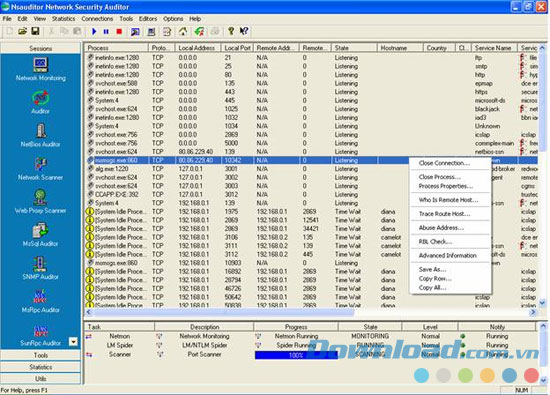
Task: Open the Connections menu
Action: coord(97,19)
